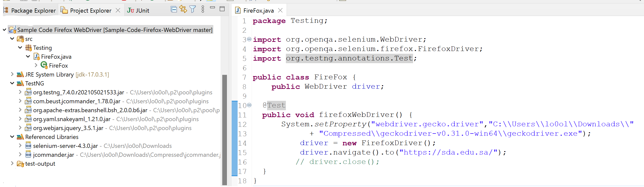Expand the selenium-server-4.3.0.jar entry
The width and height of the screenshot is (644, 187).
[x=20, y=145]
